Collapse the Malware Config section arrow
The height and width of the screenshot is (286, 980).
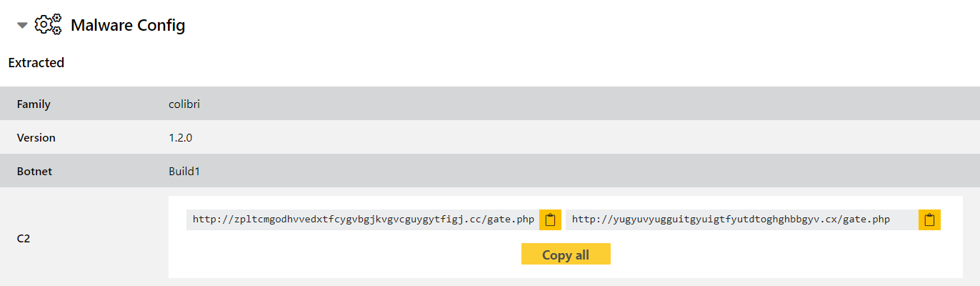(23, 26)
